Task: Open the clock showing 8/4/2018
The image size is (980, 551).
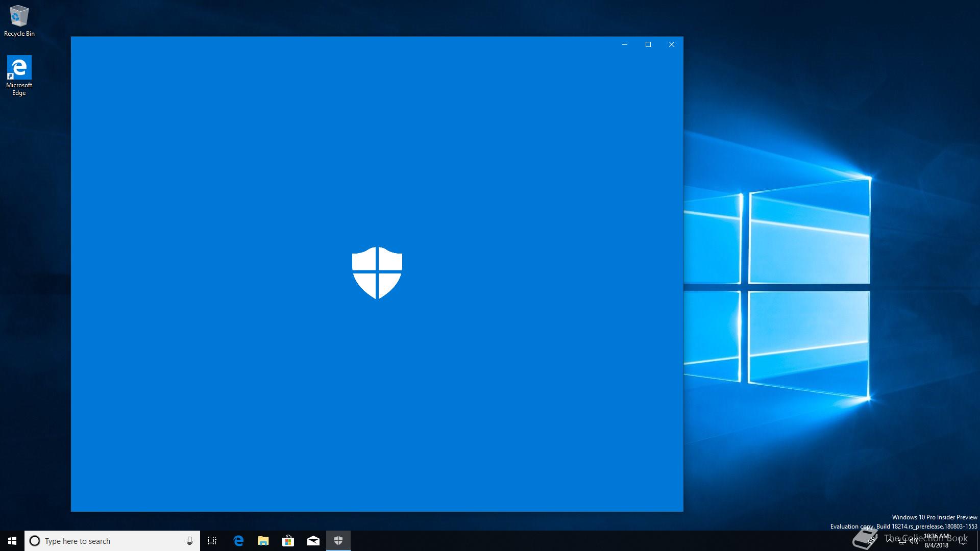Action: point(937,541)
